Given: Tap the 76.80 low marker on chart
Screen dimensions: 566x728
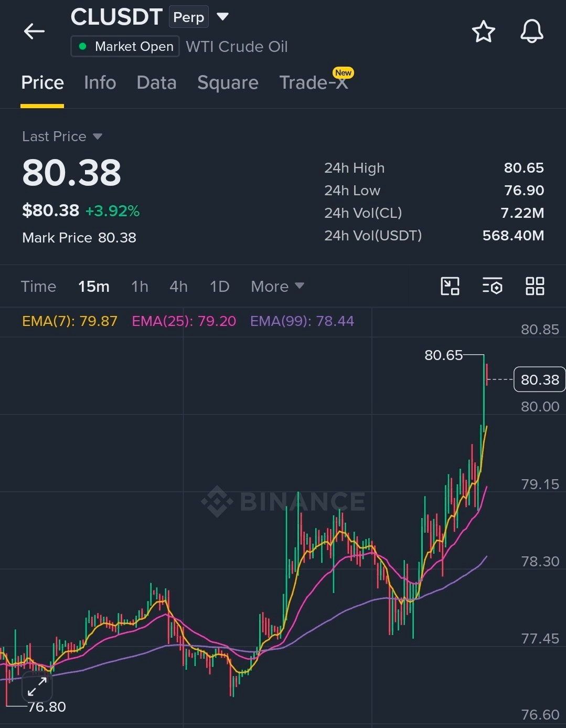Looking at the screenshot, I should pyautogui.click(x=47, y=707).
